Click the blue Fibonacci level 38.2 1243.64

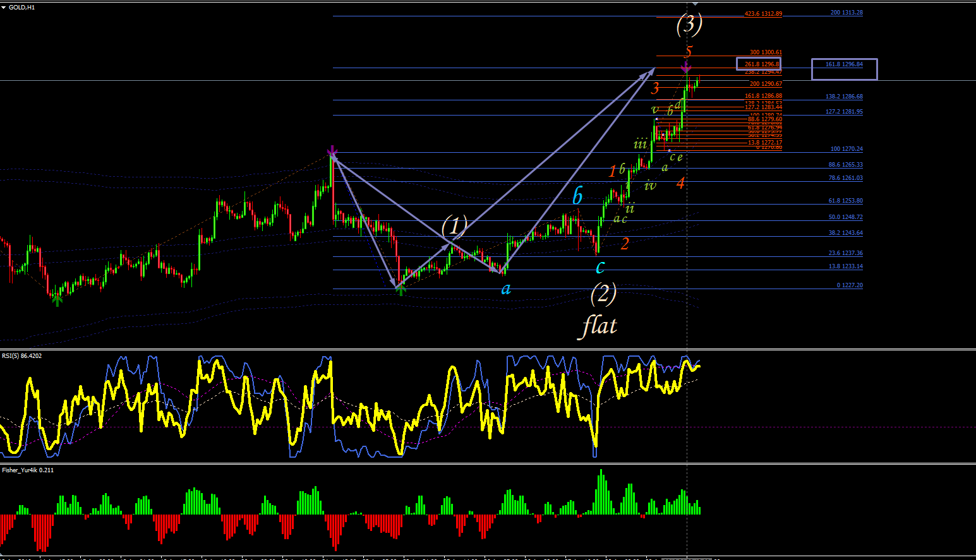coord(846,233)
